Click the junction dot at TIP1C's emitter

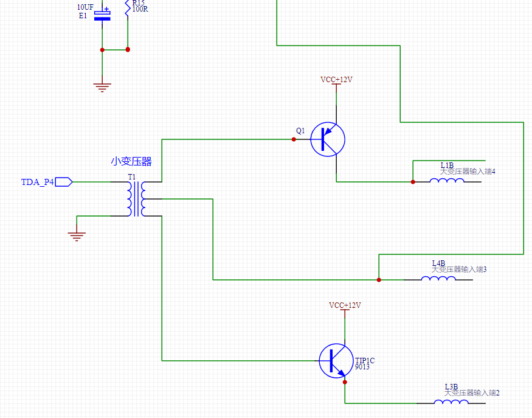[x=345, y=382]
